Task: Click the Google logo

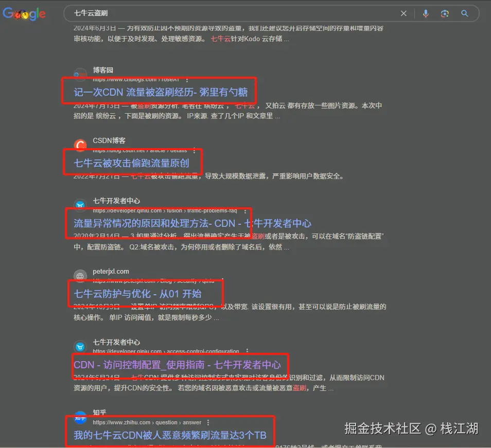Action: coord(24,13)
